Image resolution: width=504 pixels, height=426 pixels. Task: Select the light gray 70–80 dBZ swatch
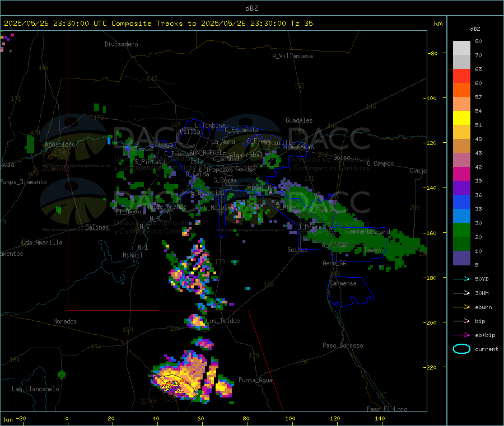click(461, 48)
